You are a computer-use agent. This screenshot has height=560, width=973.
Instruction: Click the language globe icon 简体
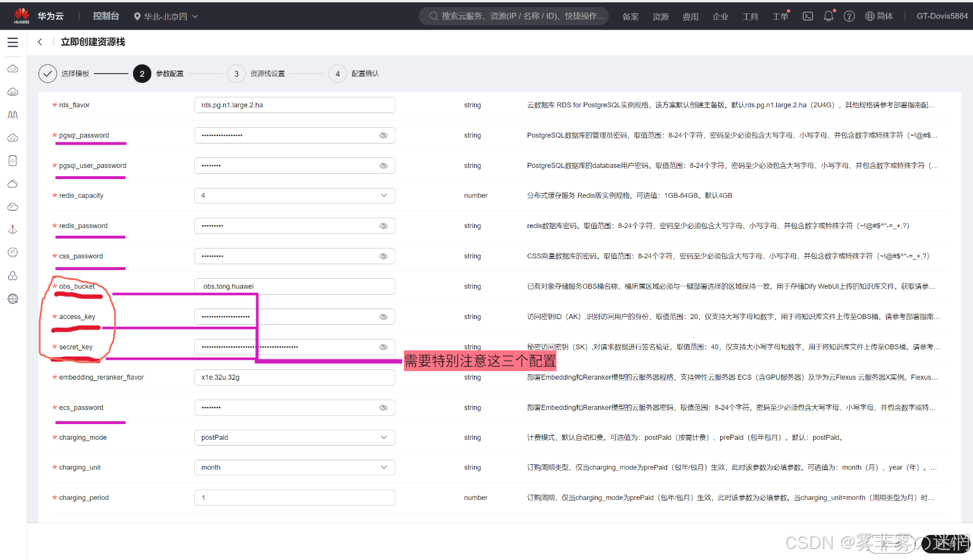coord(878,16)
